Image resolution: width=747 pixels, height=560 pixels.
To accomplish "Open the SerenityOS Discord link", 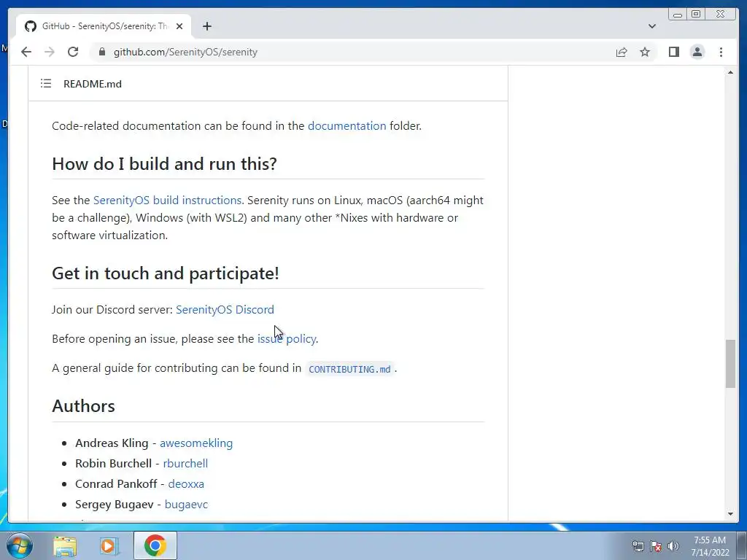I will point(225,309).
